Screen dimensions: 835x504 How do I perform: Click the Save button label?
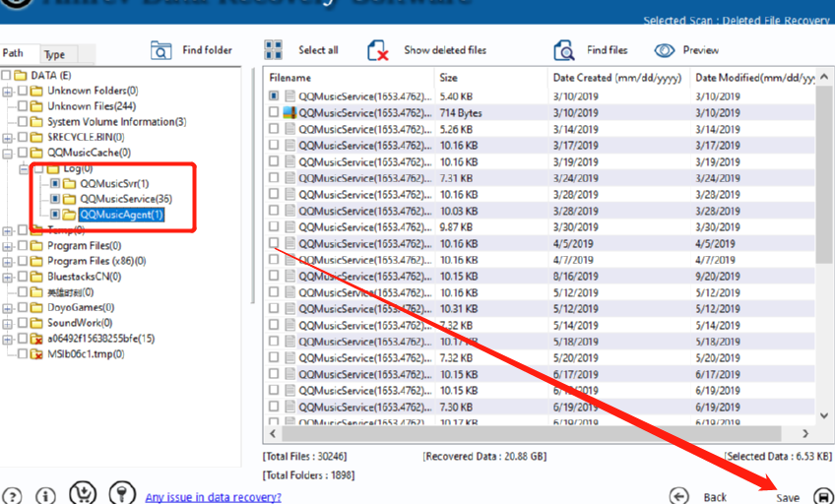click(x=788, y=498)
